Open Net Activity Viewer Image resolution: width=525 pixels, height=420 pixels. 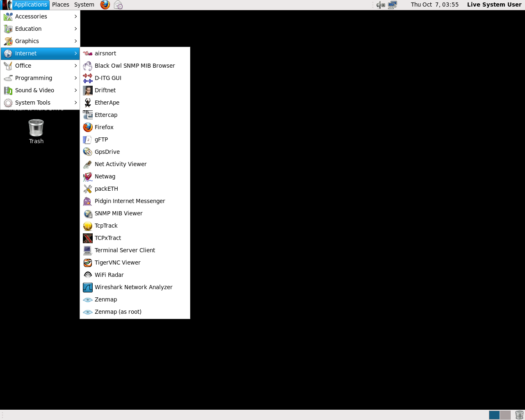(135, 164)
